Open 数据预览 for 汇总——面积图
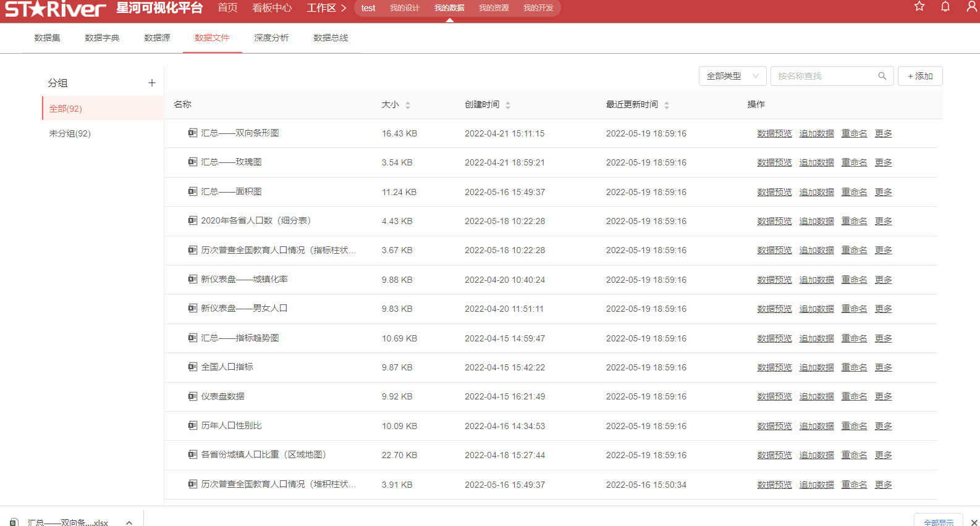Screen dimensions: 980x526 tap(774, 192)
